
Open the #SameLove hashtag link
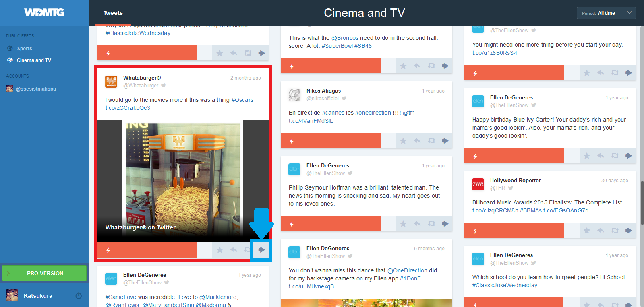[121, 297]
